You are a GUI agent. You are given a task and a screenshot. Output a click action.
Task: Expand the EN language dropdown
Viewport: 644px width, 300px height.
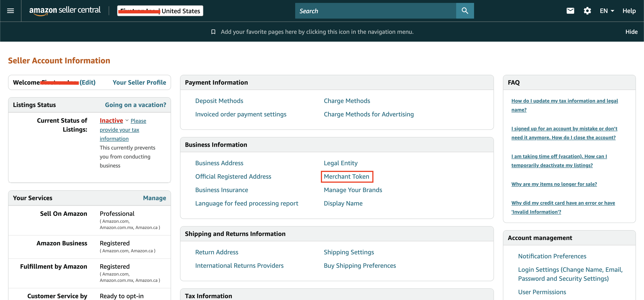click(x=607, y=11)
